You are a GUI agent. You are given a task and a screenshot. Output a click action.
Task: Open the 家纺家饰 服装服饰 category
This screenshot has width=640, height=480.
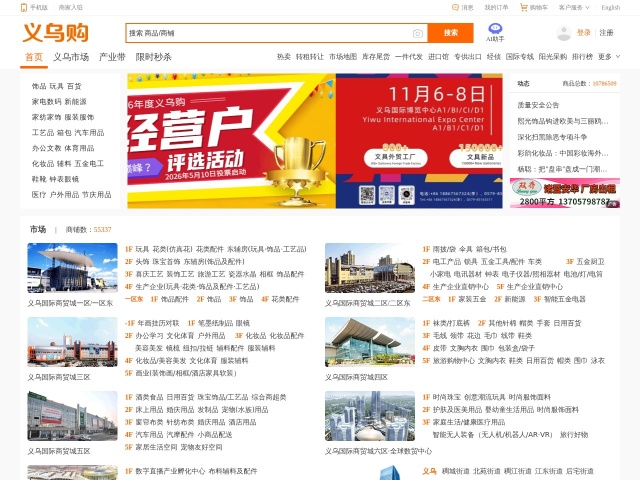coord(63,117)
